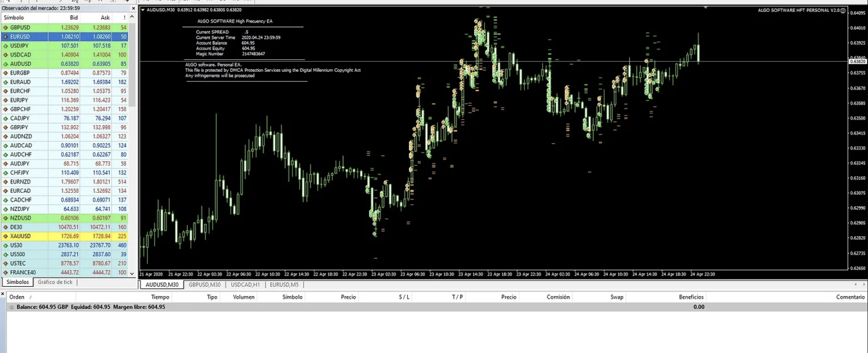The width and height of the screenshot is (868, 353).
Task: Click US30 bid value 23763.10
Action: point(68,245)
